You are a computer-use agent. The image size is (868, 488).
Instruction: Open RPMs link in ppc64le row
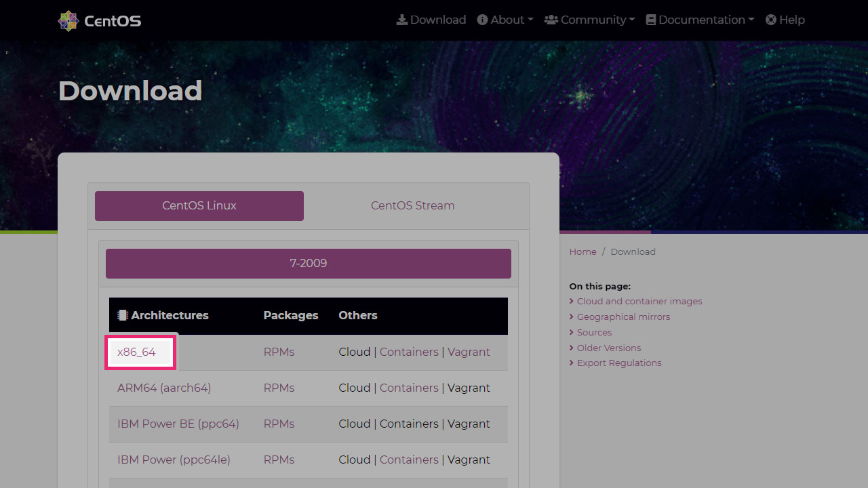click(x=279, y=460)
